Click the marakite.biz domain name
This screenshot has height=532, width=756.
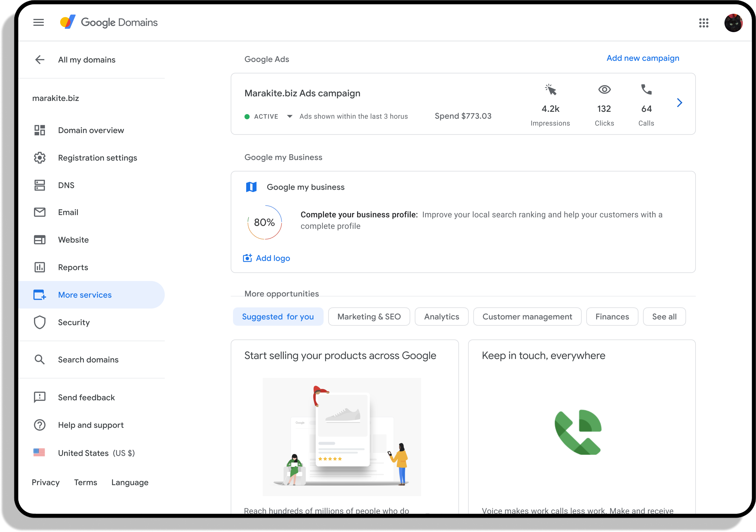(x=56, y=98)
